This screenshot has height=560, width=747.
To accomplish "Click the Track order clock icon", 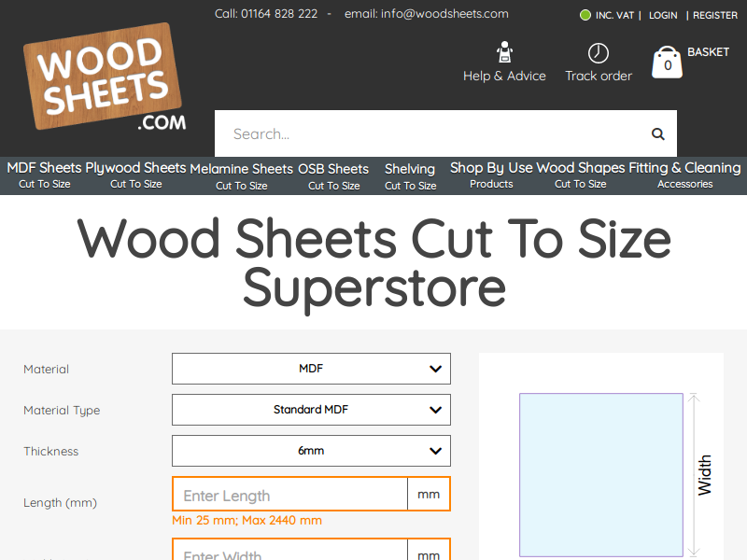I will pyautogui.click(x=599, y=53).
